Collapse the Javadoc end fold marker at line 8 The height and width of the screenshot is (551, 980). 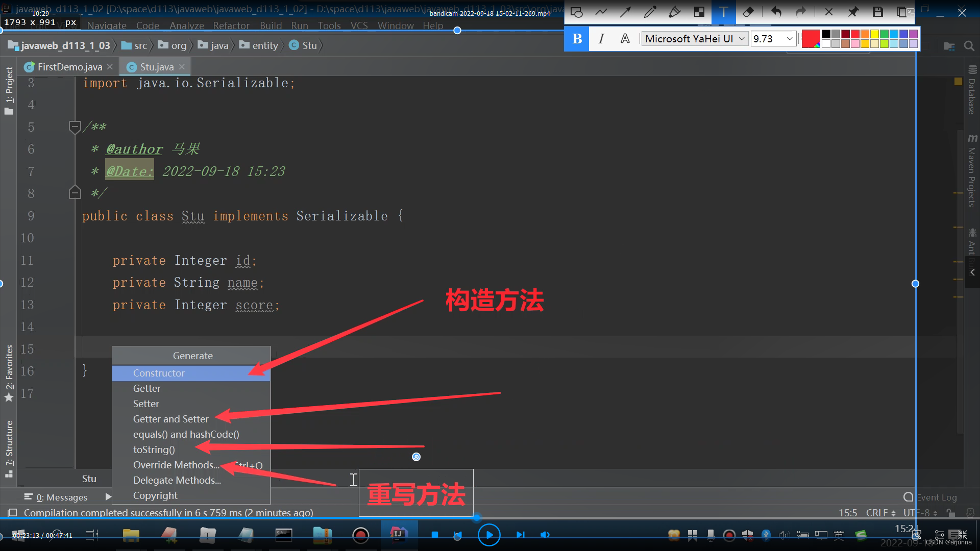click(75, 193)
